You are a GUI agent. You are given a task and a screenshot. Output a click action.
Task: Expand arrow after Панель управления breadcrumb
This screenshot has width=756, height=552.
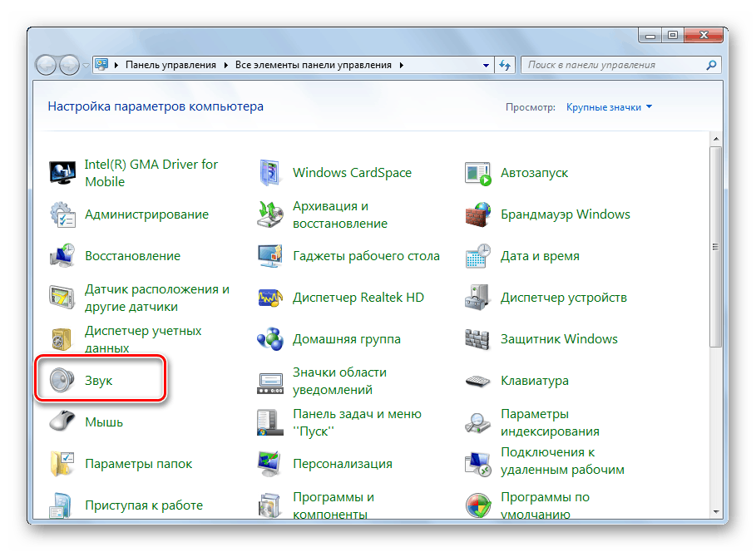[x=225, y=65]
